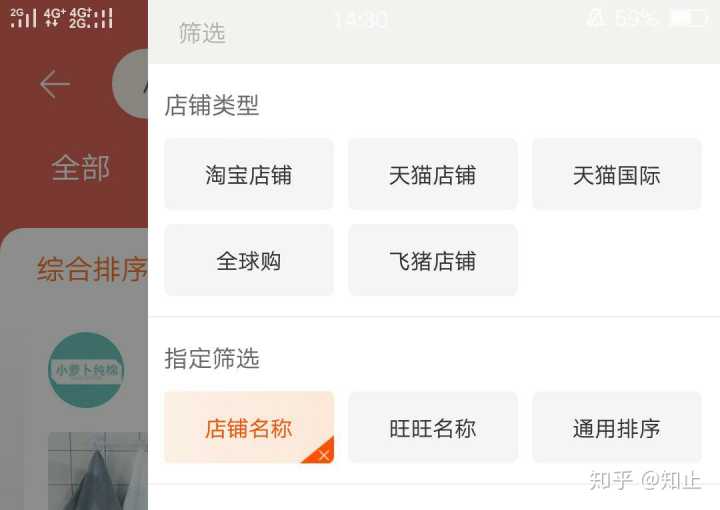The width and height of the screenshot is (720, 510).
Task: Tap the battery icon in status bar
Action: point(689,19)
